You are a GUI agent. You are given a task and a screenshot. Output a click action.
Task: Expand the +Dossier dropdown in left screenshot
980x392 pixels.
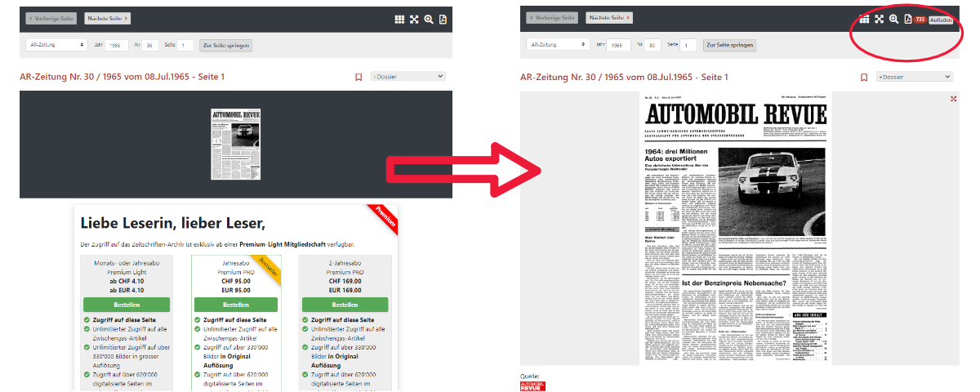point(408,77)
